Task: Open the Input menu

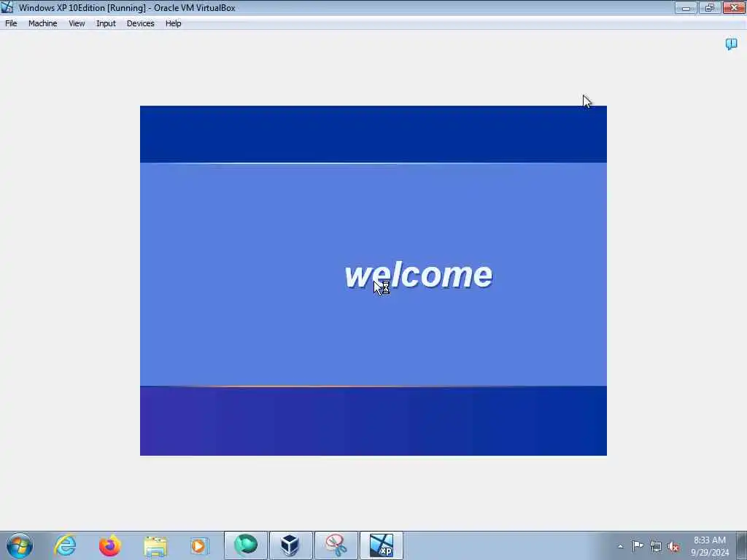Action: [x=106, y=23]
